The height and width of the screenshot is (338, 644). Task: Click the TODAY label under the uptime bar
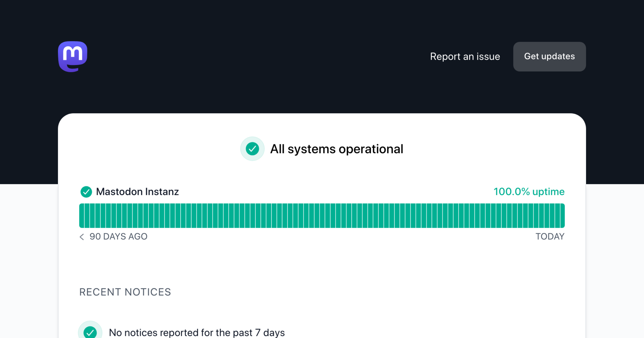coord(550,237)
